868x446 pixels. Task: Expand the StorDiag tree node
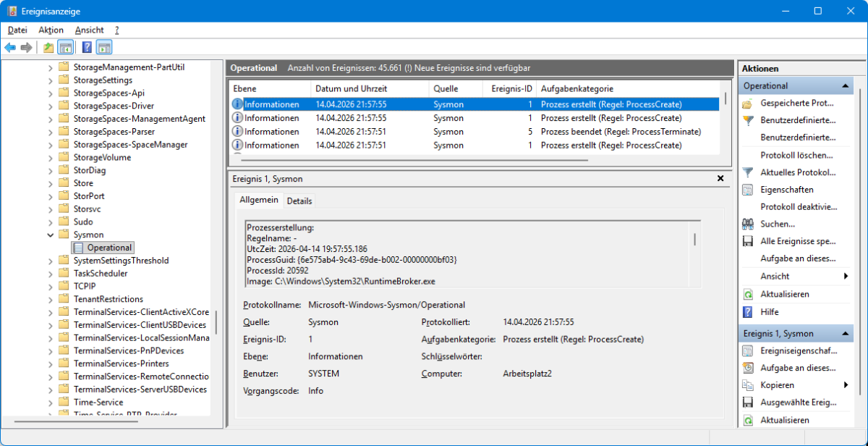51,170
